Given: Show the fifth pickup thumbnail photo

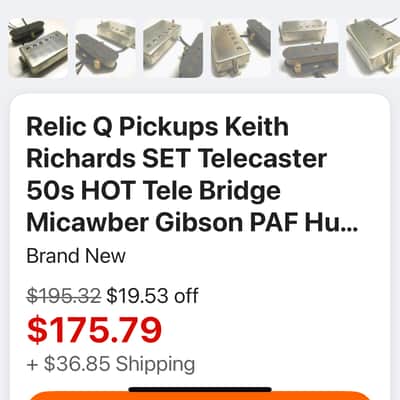Looking at the screenshot, I should click(x=309, y=48).
